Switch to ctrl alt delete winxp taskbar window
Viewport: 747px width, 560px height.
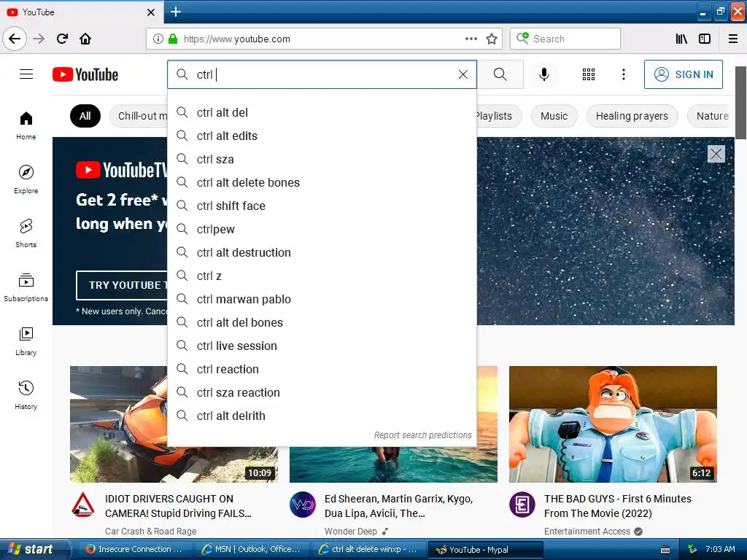coord(368,549)
